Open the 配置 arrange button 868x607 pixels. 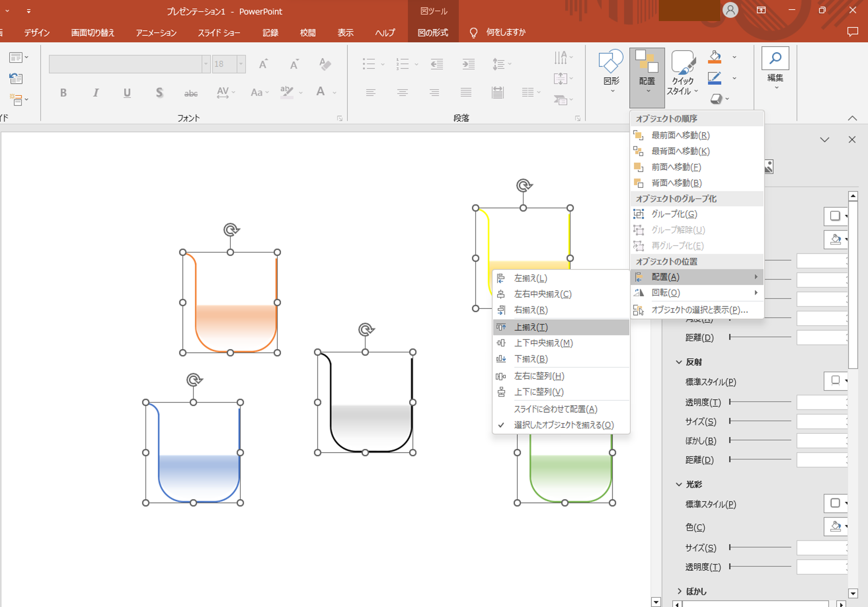[647, 77]
